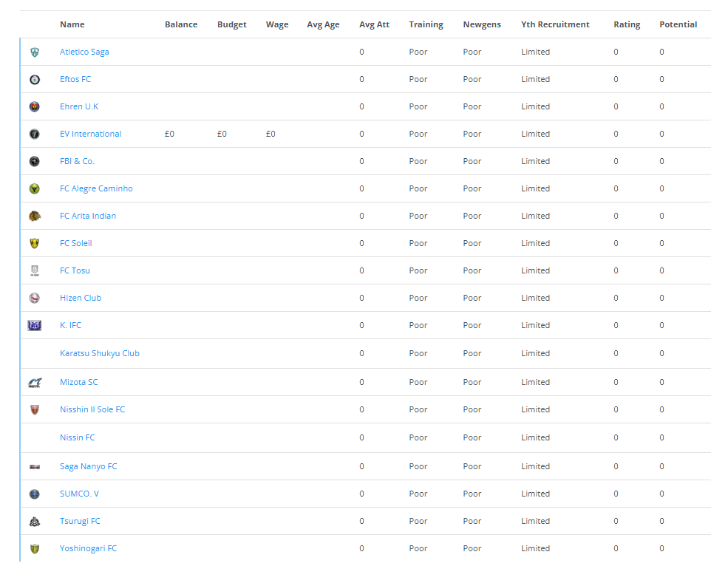Open the FC Alegre Caminho link
Screen dimensions: 728x583
[96, 189]
